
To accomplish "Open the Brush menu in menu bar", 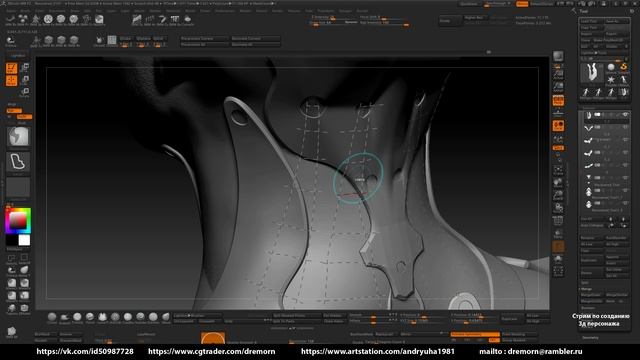I will tap(25, 11).
